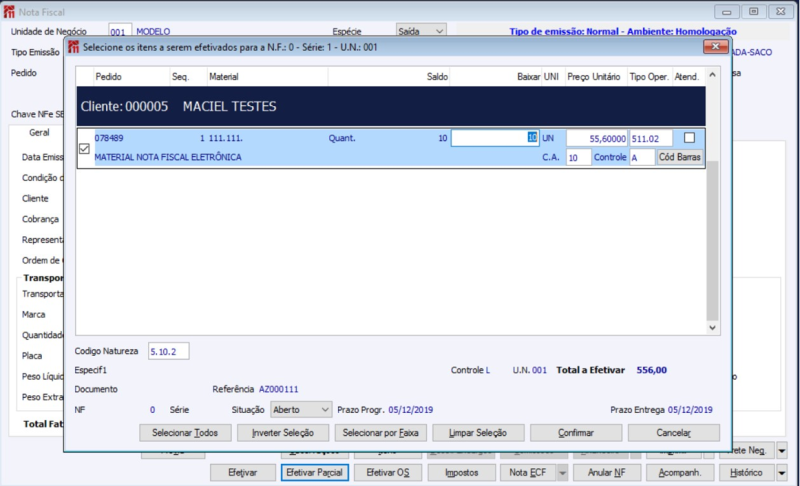Expand the Histórico dropdown arrow
Viewport: 800px width, 486px height.
pyautogui.click(x=782, y=473)
